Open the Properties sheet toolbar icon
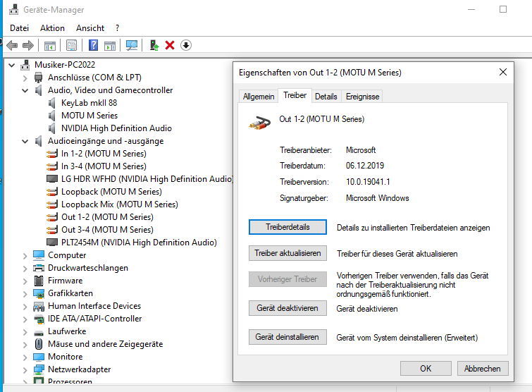This screenshot has width=532, height=392. point(71,45)
